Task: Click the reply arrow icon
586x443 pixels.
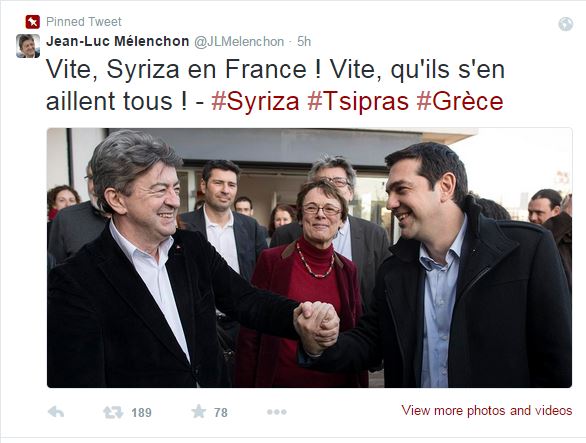Action: (56, 412)
